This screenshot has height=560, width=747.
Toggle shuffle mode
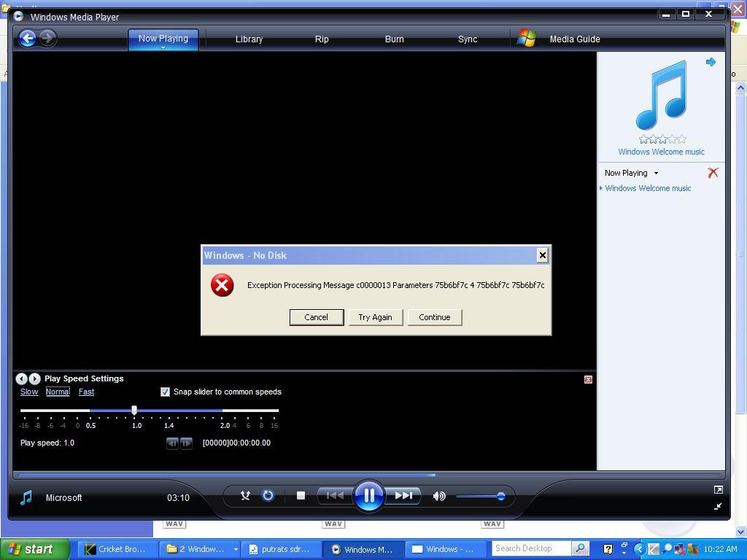point(245,496)
